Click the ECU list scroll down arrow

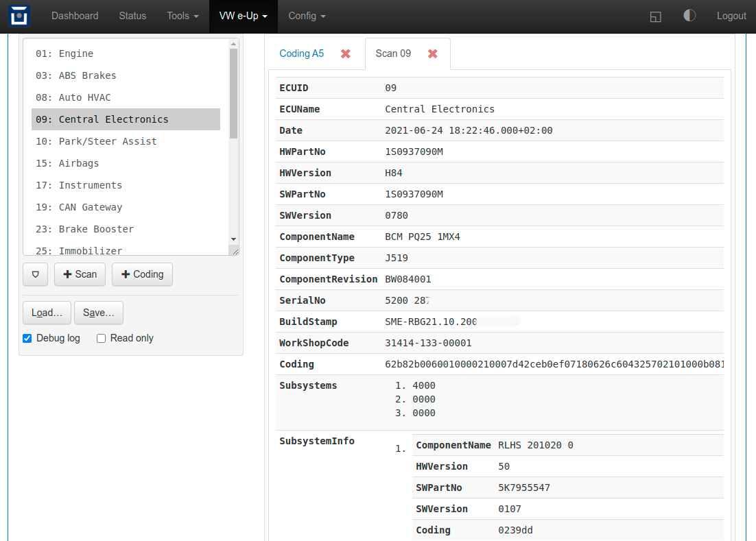pos(234,239)
